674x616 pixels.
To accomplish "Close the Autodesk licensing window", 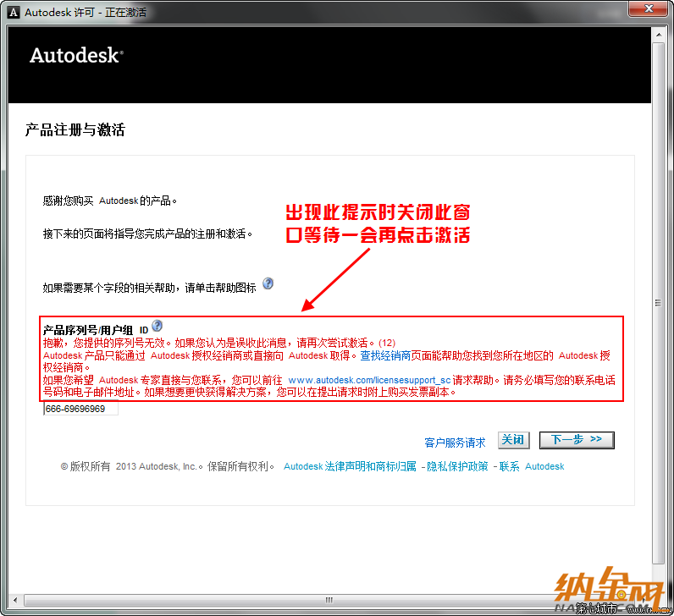I will pos(649,9).
